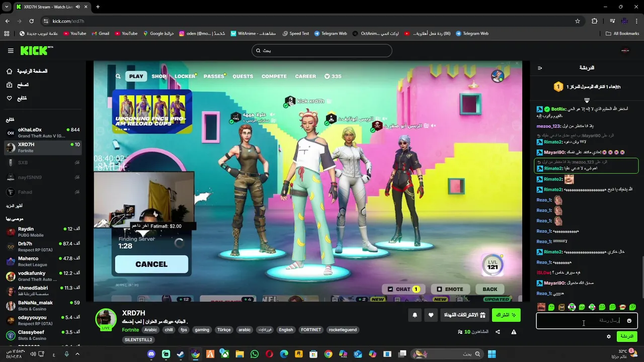
Task: Open oKhaLeDx channel in the sidebar
Action: (x=43, y=133)
